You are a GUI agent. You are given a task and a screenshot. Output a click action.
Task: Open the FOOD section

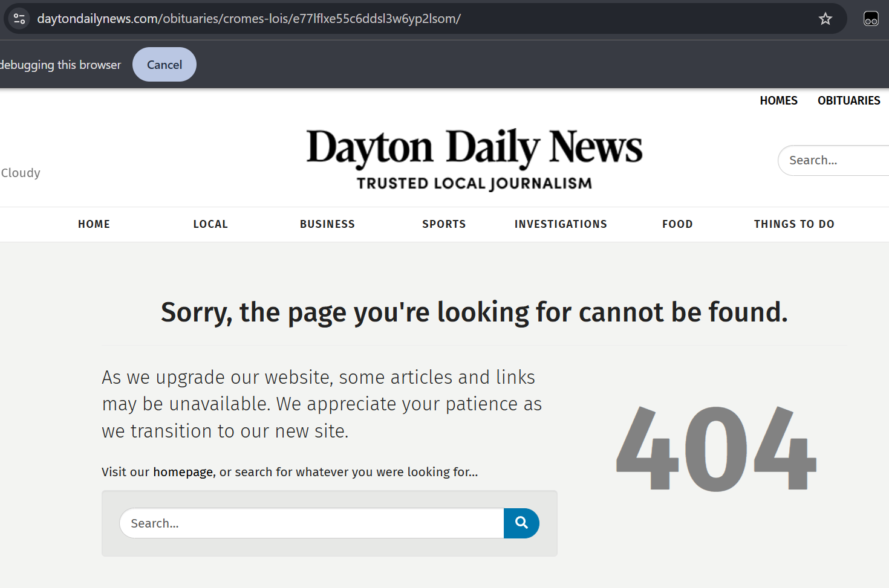point(677,224)
